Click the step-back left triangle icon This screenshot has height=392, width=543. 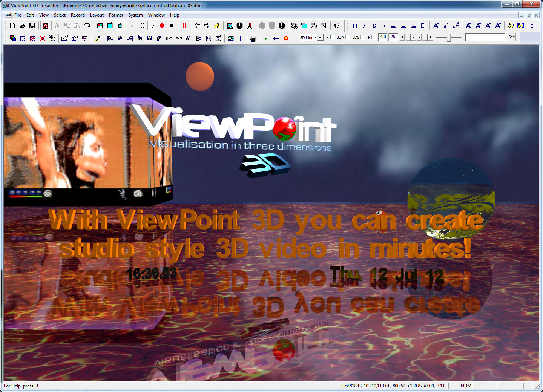[x=132, y=26]
